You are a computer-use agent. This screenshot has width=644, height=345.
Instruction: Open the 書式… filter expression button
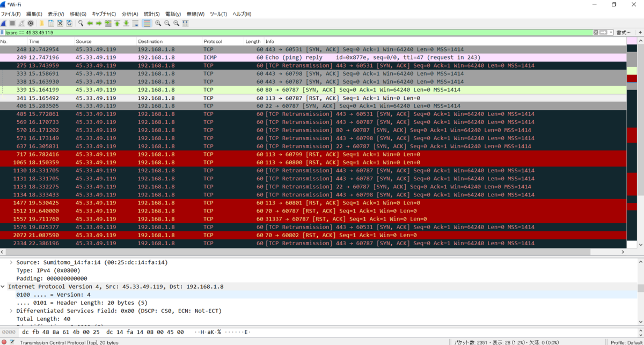pyautogui.click(x=624, y=33)
